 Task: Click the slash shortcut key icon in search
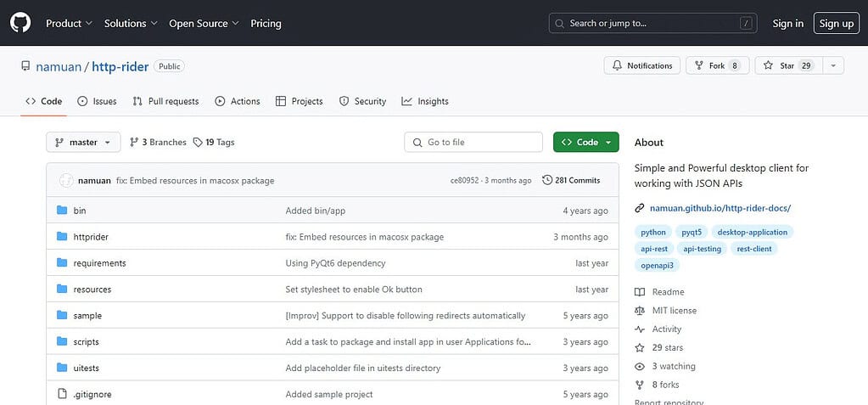747,23
